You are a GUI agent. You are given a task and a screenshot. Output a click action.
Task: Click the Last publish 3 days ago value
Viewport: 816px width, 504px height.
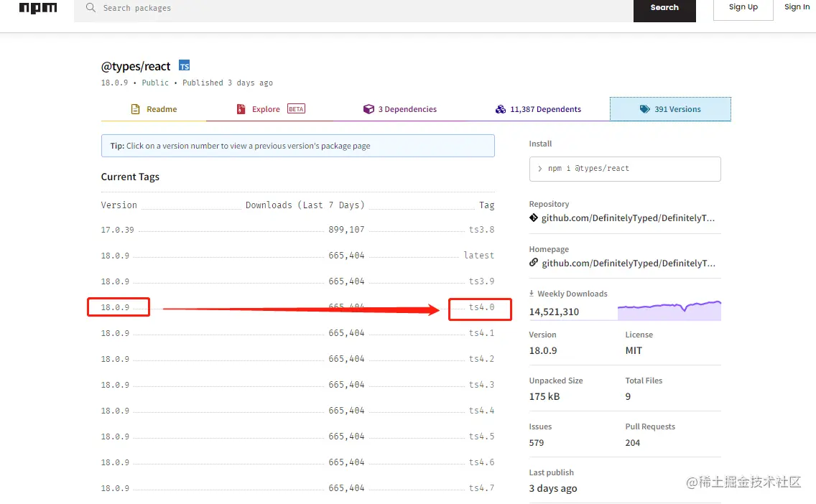point(552,488)
